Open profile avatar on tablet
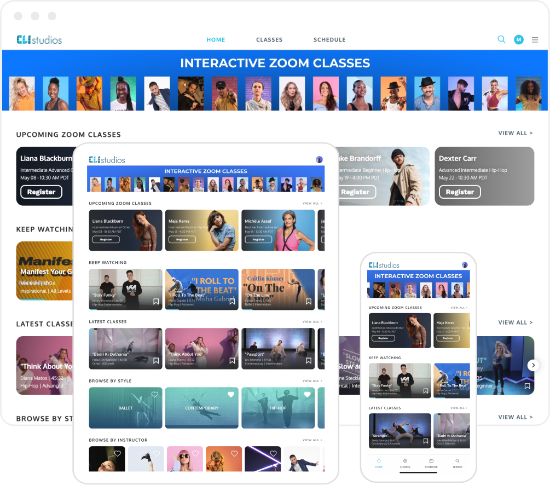 pos(319,160)
